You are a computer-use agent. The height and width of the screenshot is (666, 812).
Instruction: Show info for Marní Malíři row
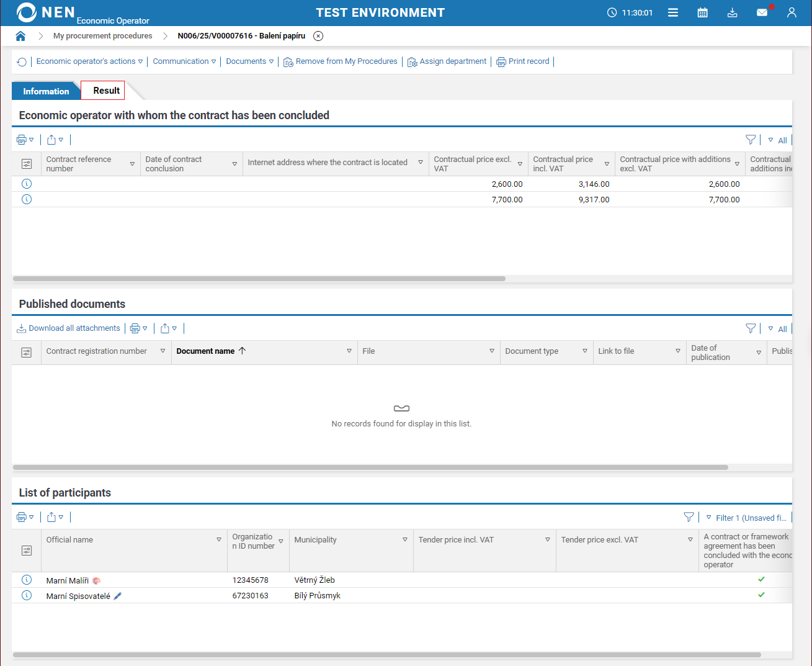(x=27, y=580)
